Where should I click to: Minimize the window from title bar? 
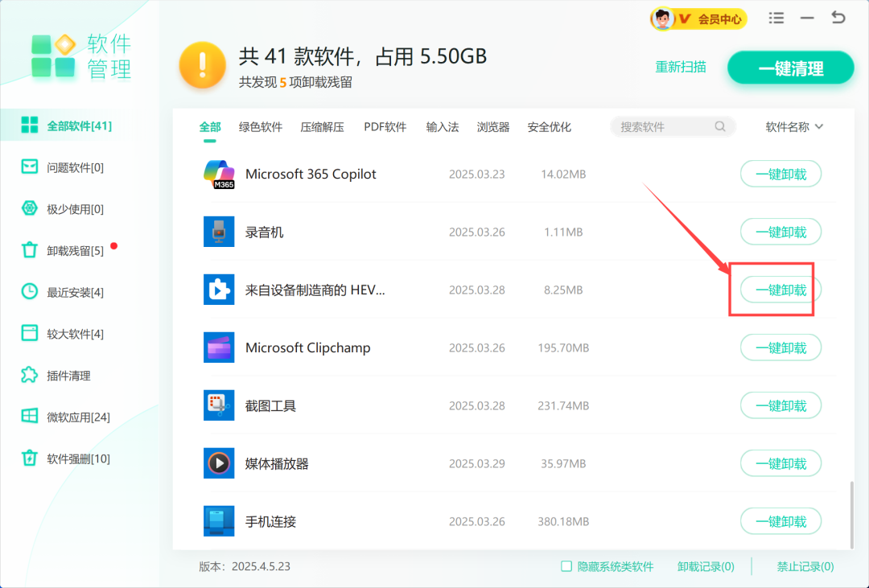tap(808, 19)
